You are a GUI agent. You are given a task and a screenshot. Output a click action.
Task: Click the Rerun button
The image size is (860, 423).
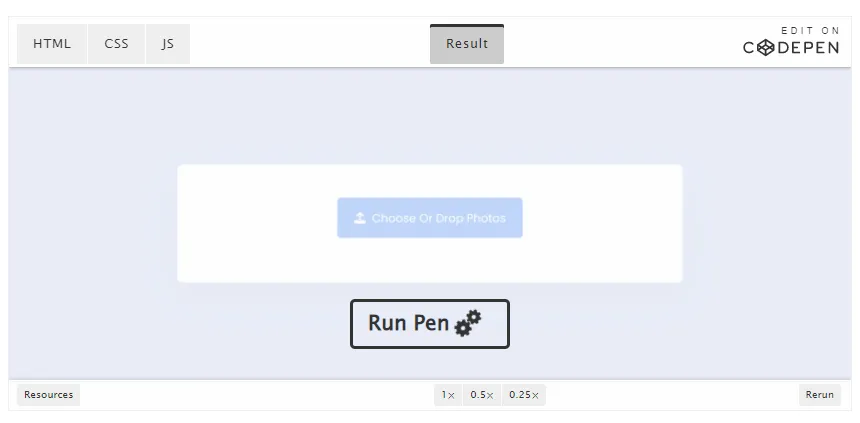(x=819, y=395)
